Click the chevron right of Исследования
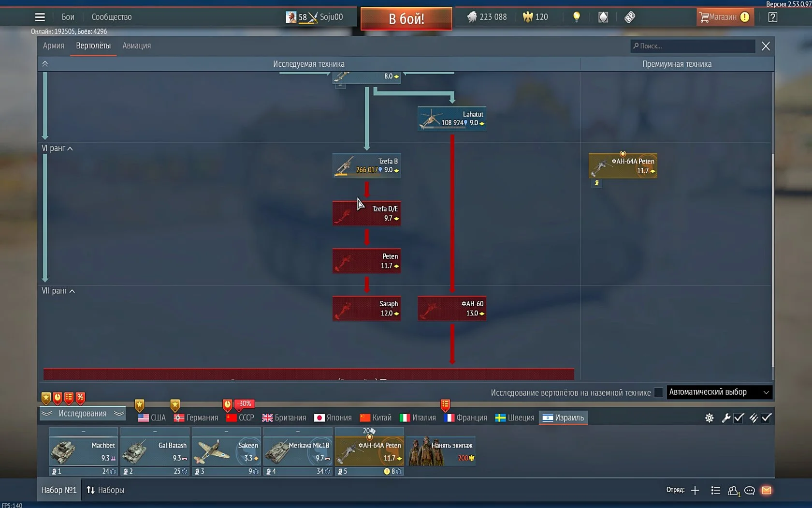This screenshot has height=508, width=812. point(119,414)
